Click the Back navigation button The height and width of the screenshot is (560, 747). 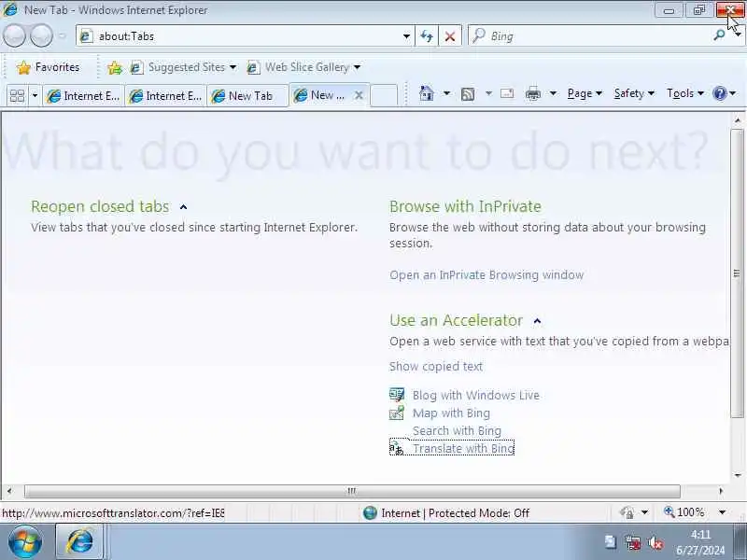click(14, 35)
